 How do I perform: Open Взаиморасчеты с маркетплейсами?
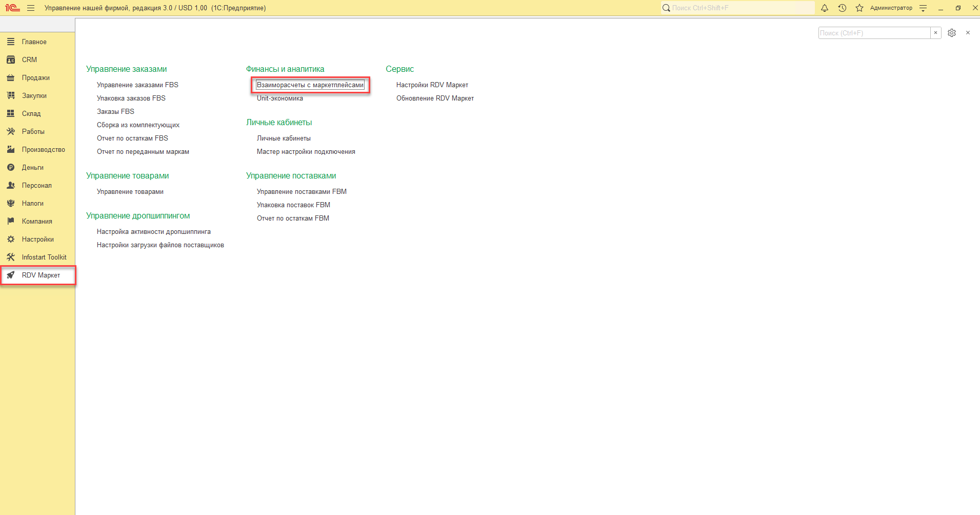[x=310, y=85]
